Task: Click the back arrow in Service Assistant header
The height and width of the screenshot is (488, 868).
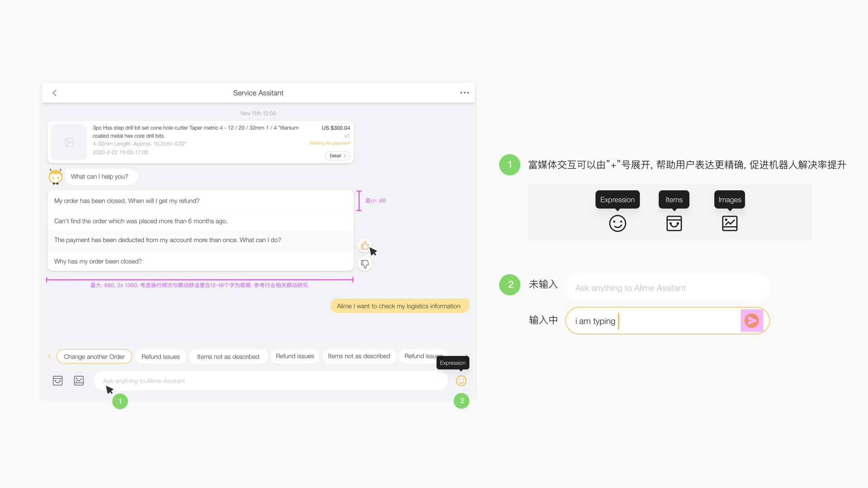Action: point(55,93)
